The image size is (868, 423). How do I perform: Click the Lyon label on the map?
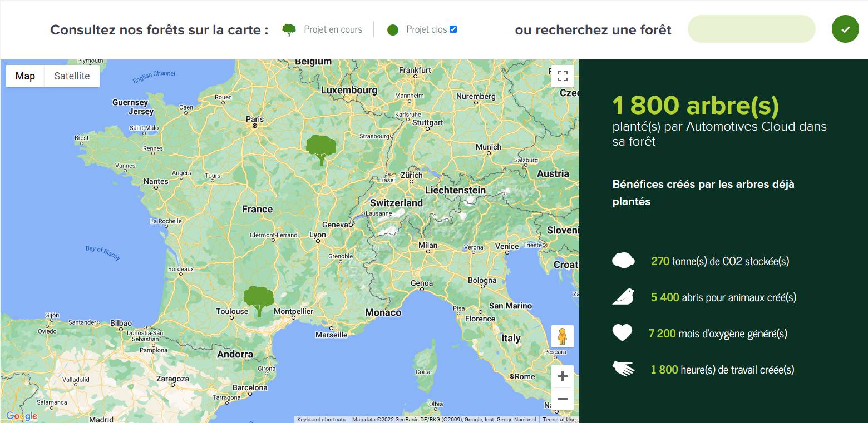318,235
